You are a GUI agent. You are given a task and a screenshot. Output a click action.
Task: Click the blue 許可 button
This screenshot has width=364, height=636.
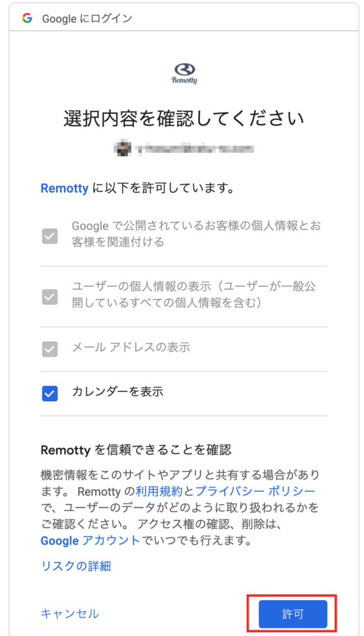pos(293,614)
